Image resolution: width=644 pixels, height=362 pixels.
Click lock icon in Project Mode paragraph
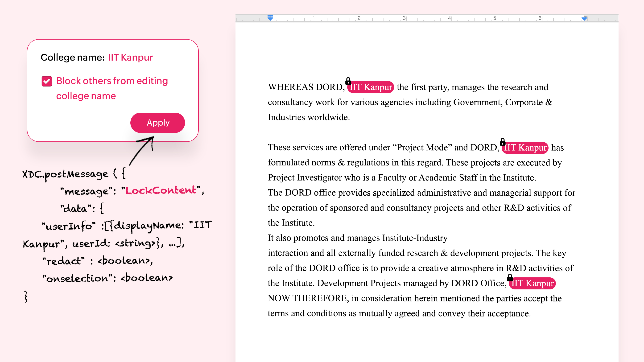(x=503, y=142)
